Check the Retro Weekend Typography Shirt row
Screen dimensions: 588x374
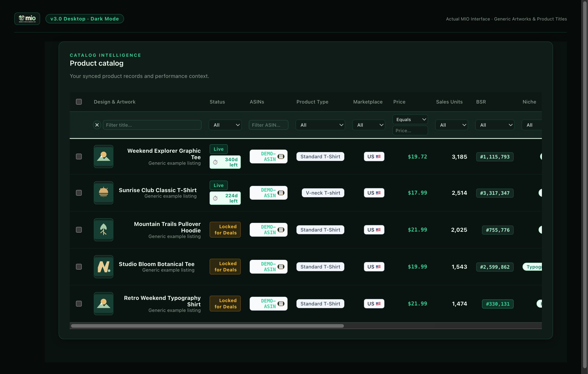[x=79, y=303]
